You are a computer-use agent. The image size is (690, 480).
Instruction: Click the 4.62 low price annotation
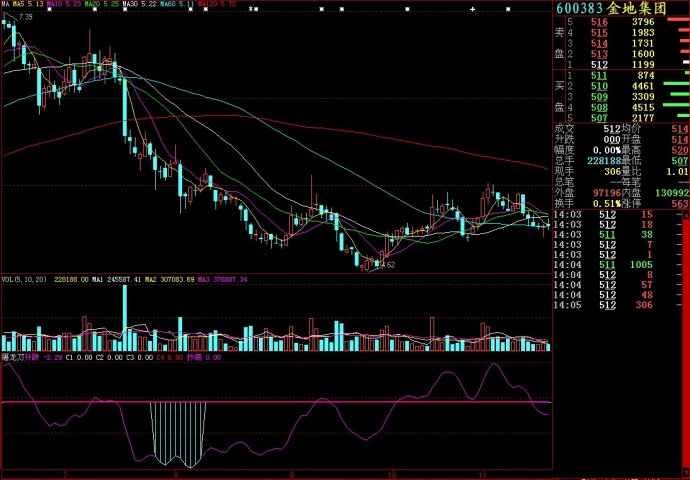click(x=388, y=265)
